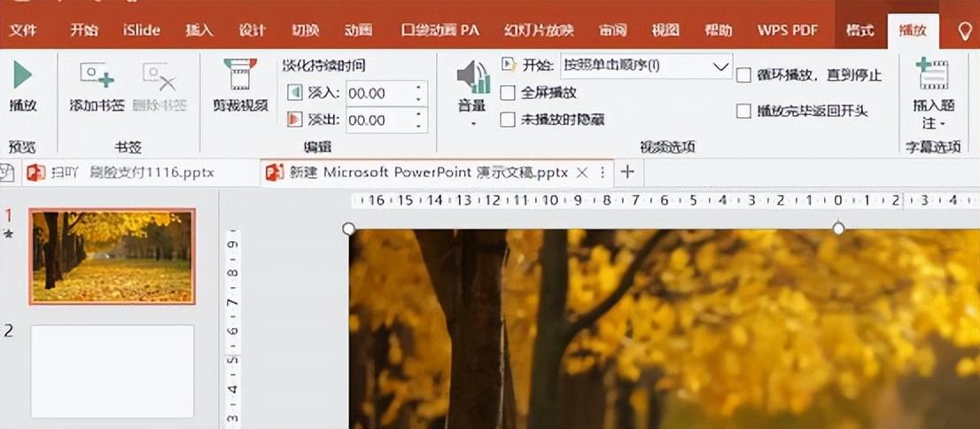Click the fade-in icon
Screen dimensions: 980x429
coord(294,93)
